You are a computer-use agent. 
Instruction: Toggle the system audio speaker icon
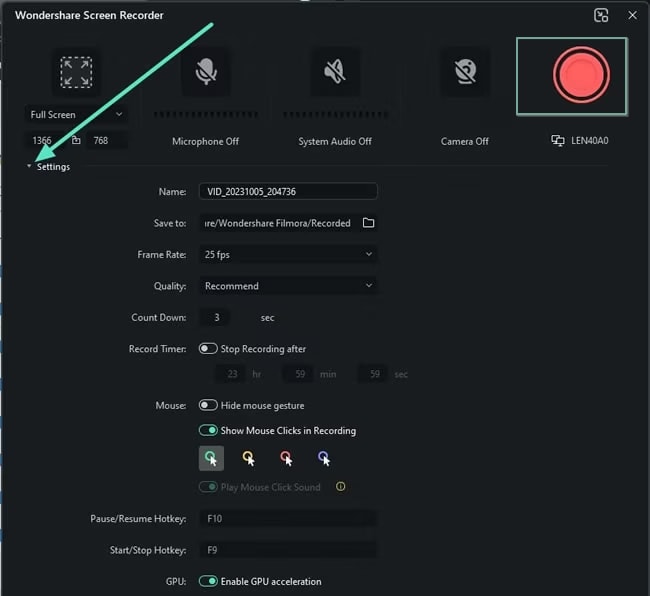pos(335,71)
